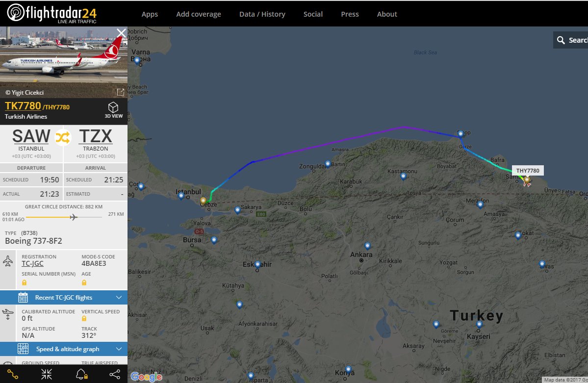The width and height of the screenshot is (588, 383).
Task: Click the share icon in bottom bar
Action: tap(115, 374)
